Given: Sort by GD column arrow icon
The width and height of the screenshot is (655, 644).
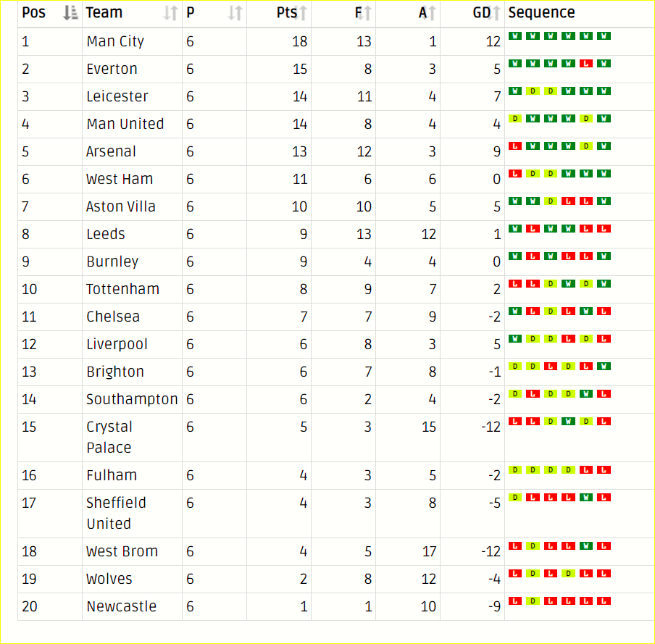Looking at the screenshot, I should click(x=495, y=13).
